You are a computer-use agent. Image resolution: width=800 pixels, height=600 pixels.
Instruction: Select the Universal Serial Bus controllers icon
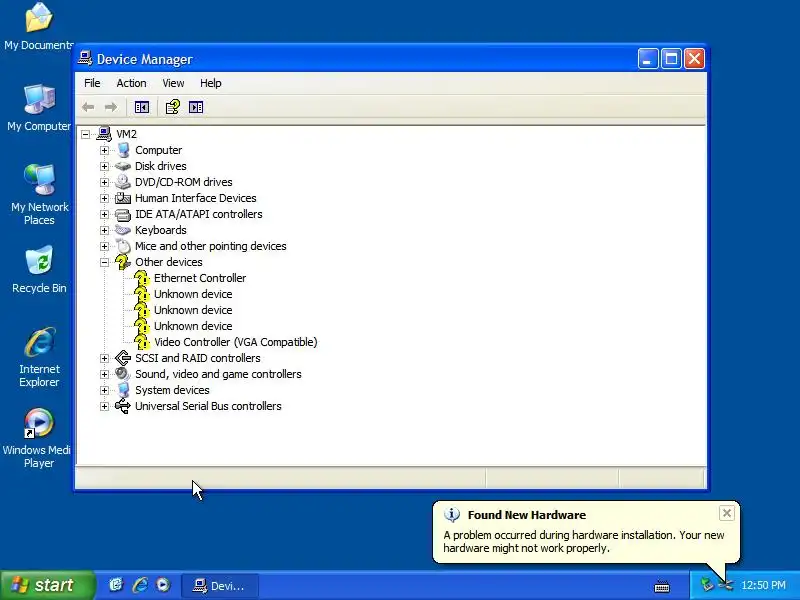(123, 406)
